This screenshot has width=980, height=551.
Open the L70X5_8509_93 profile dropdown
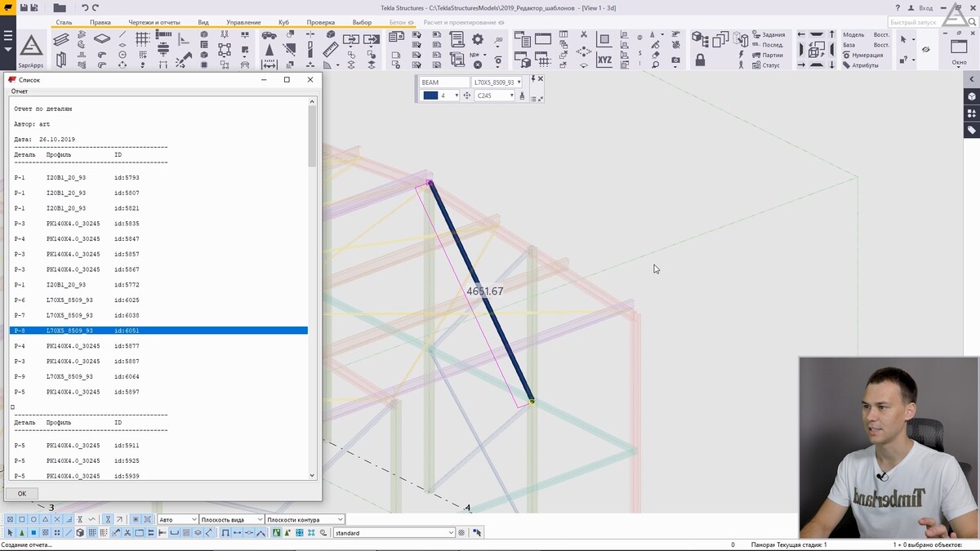(519, 82)
